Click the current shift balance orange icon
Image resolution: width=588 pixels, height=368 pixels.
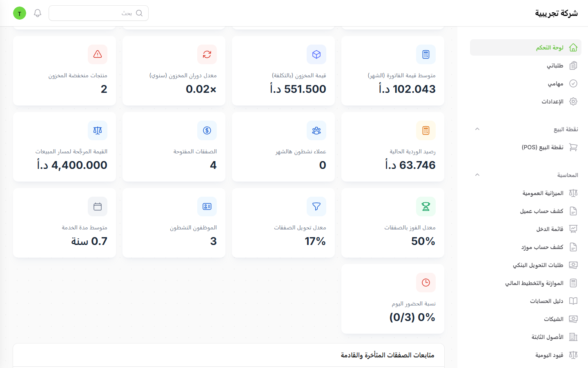(426, 130)
